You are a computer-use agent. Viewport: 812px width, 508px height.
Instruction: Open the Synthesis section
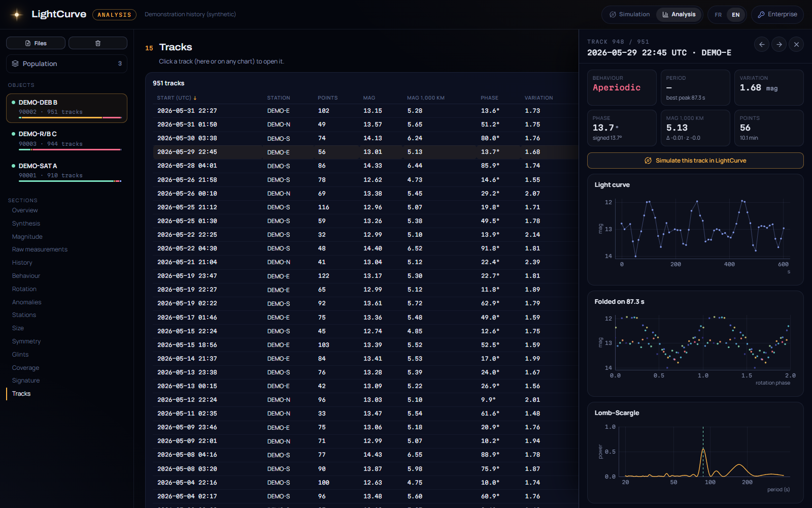click(26, 224)
